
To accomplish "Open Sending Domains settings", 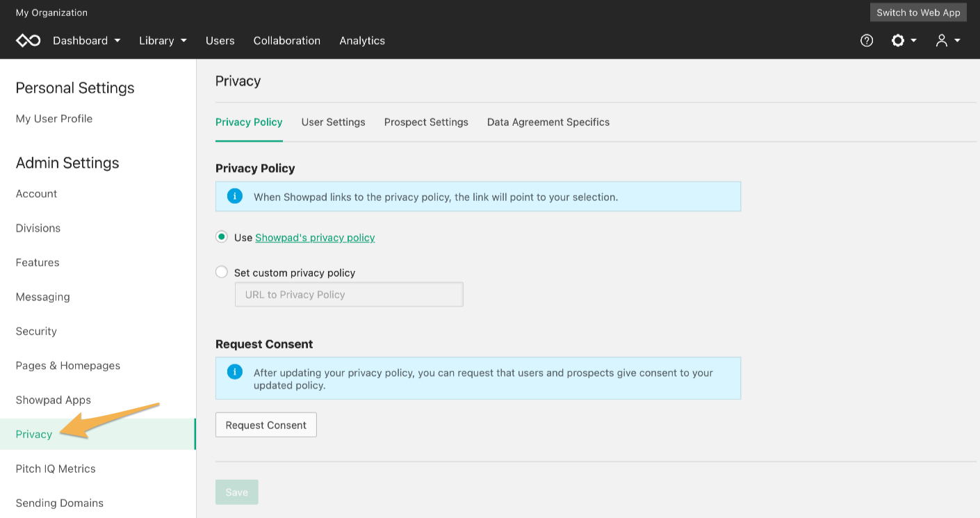I will [x=60, y=503].
